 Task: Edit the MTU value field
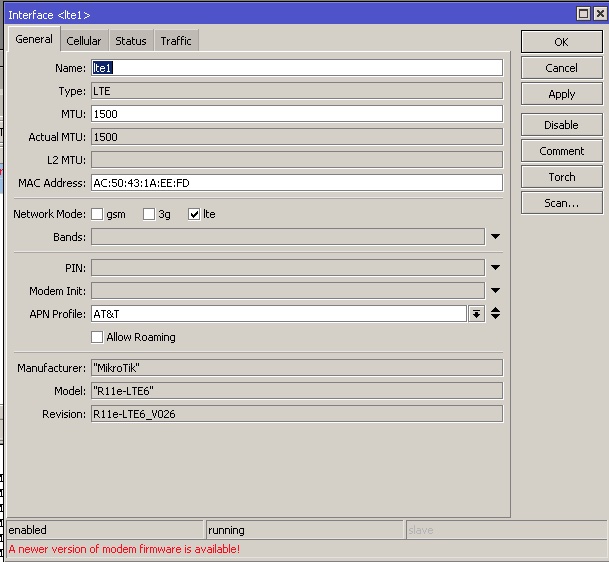tap(297, 114)
